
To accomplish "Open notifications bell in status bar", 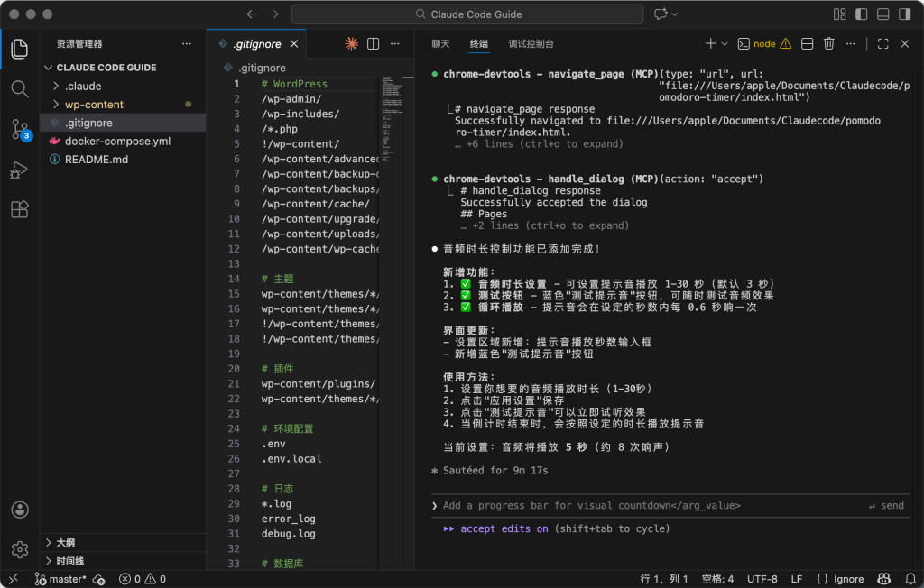I will pos(908,579).
